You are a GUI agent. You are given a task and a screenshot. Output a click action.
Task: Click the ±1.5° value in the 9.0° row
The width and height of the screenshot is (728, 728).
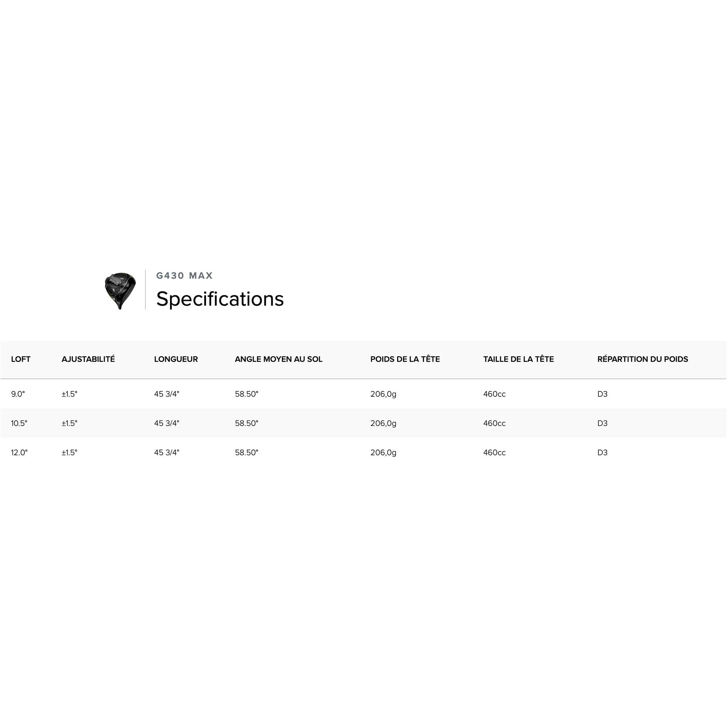tap(70, 394)
